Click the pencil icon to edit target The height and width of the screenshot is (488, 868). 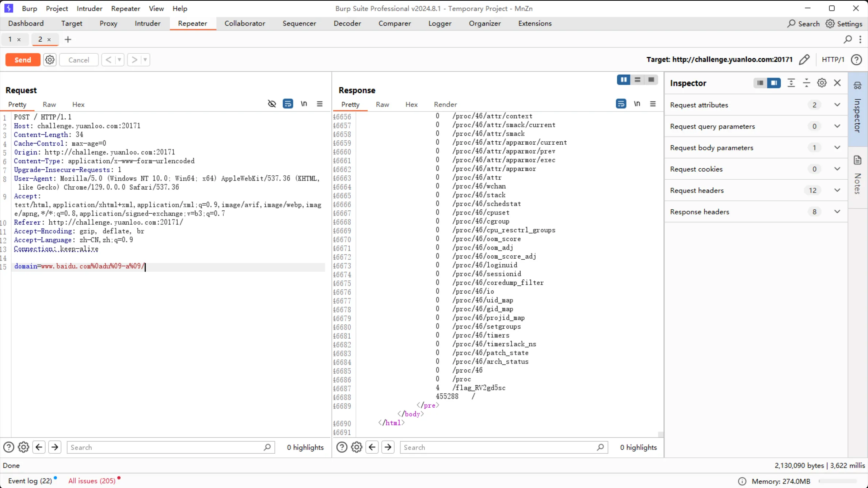[x=804, y=60]
